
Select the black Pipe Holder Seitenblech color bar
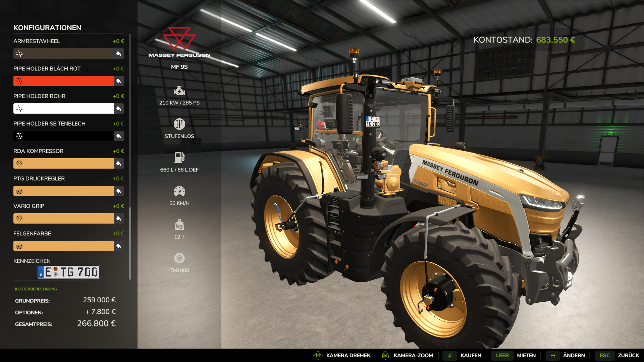pyautogui.click(x=64, y=136)
